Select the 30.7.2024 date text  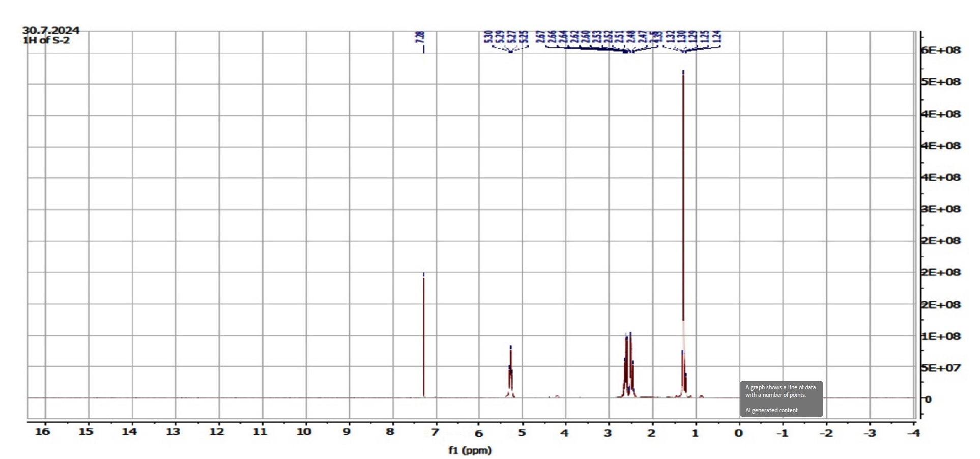(50, 31)
